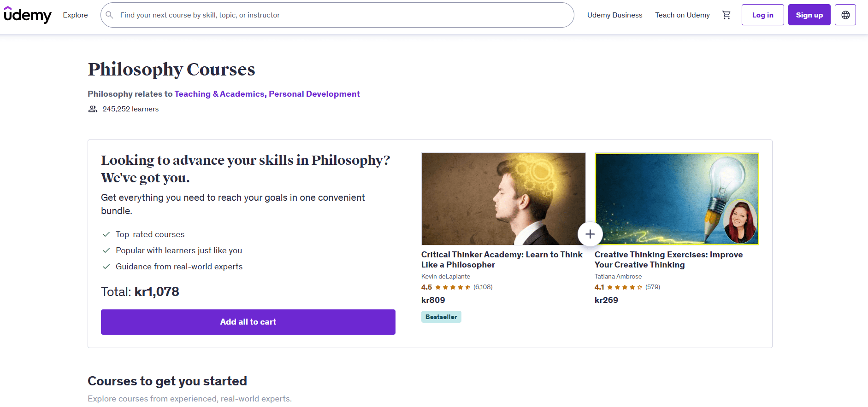Click the Sign up button

(809, 15)
